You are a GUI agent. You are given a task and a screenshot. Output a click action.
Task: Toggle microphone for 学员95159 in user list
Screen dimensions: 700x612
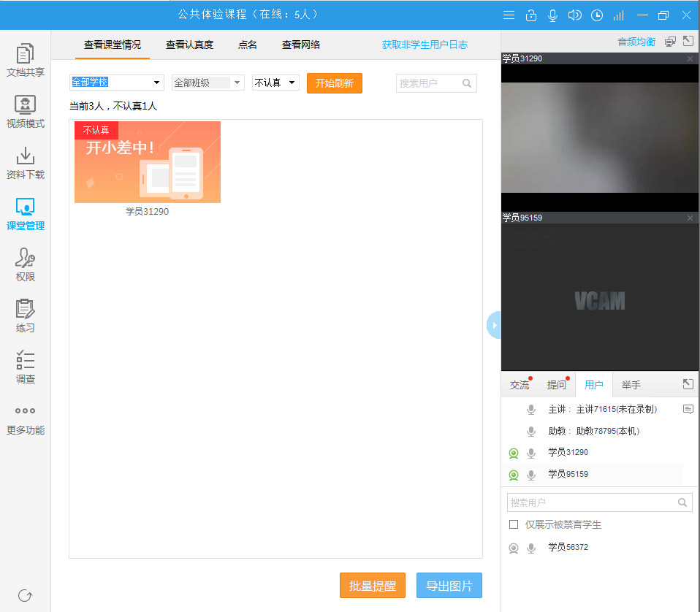(x=531, y=475)
